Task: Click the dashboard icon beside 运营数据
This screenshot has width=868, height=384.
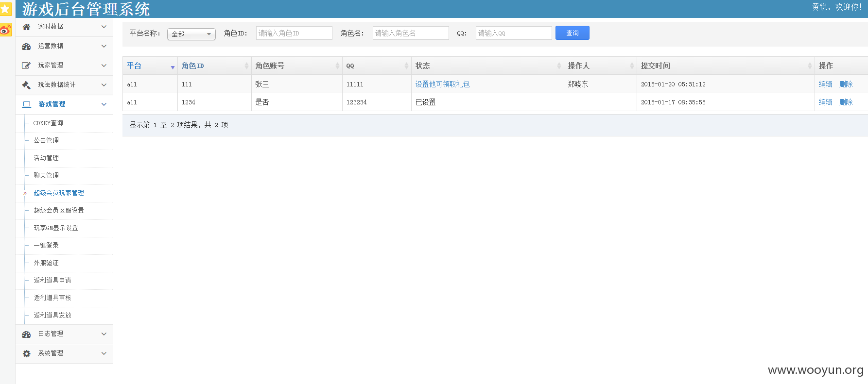Action: 27,46
